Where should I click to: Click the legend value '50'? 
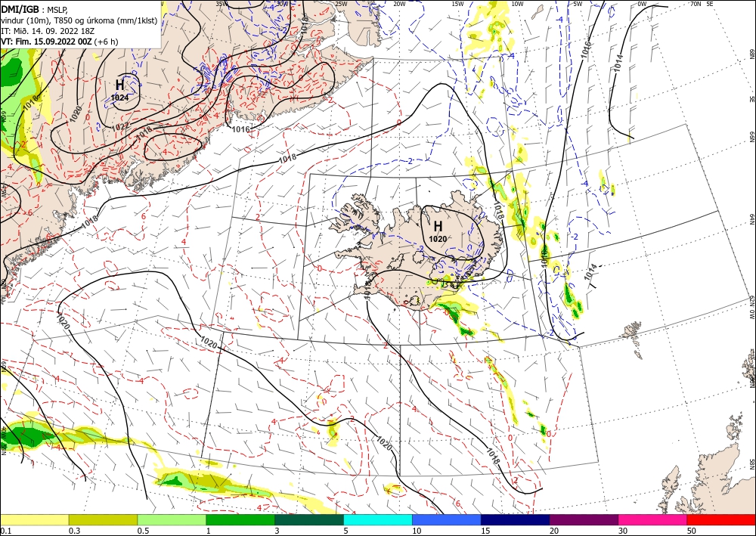tap(692, 531)
